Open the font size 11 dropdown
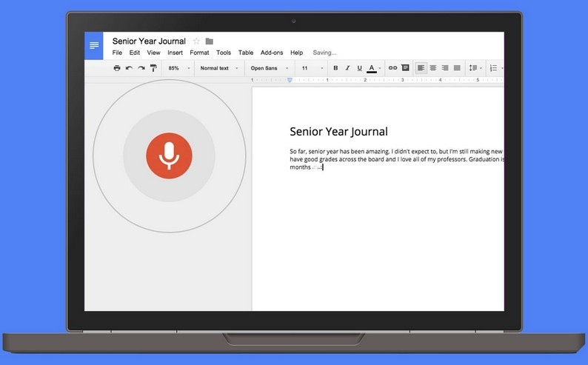This screenshot has width=588, height=365. [x=312, y=68]
